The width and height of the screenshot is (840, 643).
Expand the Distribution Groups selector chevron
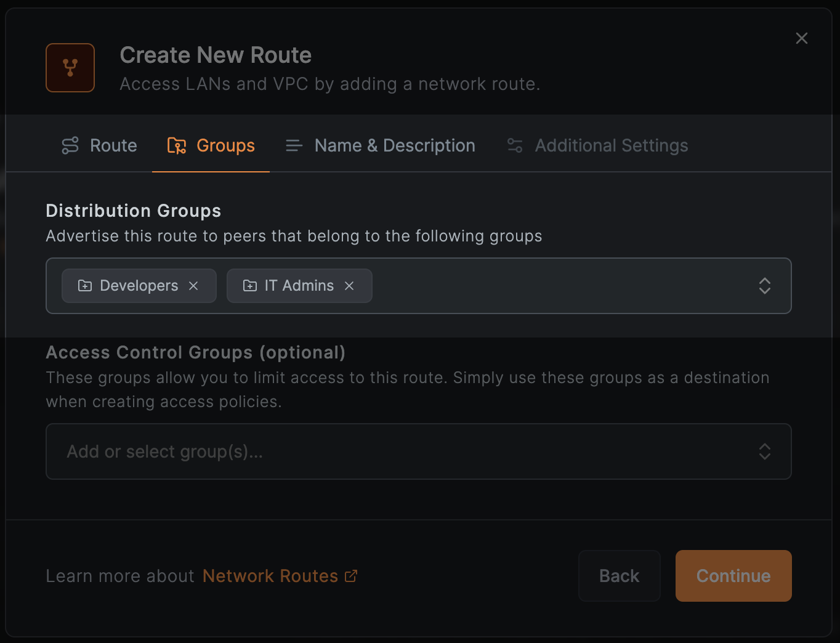[764, 286]
